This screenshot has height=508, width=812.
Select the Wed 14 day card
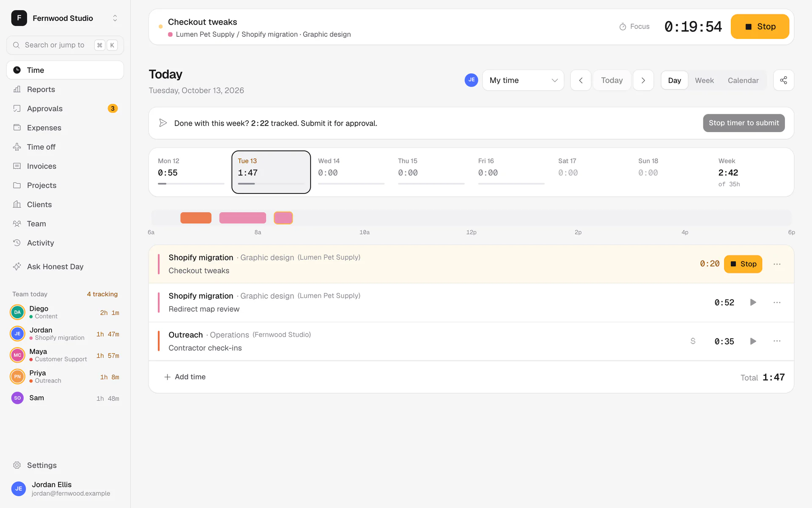(x=351, y=172)
